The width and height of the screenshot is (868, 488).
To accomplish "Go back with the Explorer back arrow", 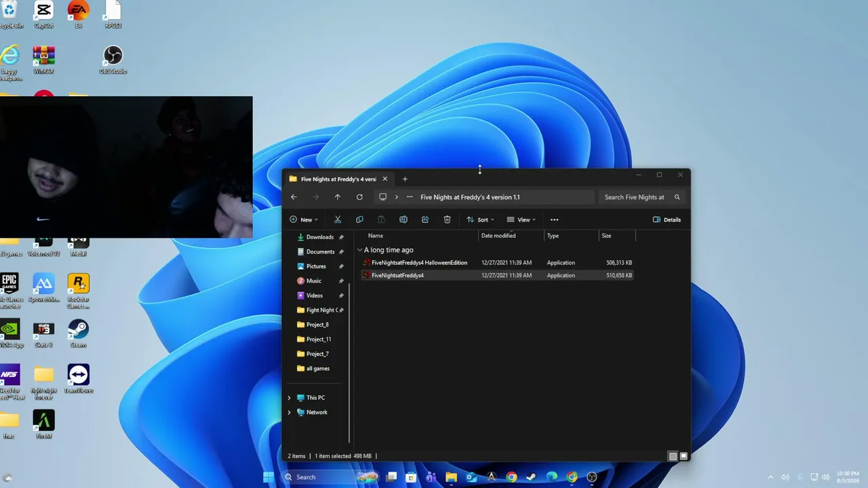I will (x=294, y=197).
